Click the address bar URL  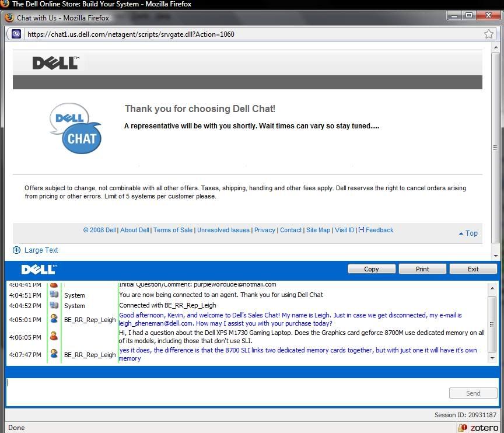coord(131,34)
